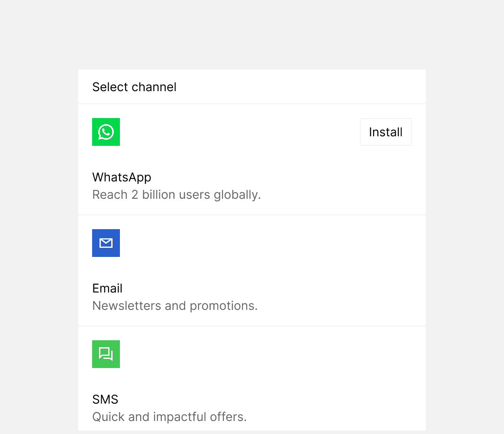This screenshot has width=504, height=434.
Task: Install the WhatsApp channel
Action: coord(386,132)
